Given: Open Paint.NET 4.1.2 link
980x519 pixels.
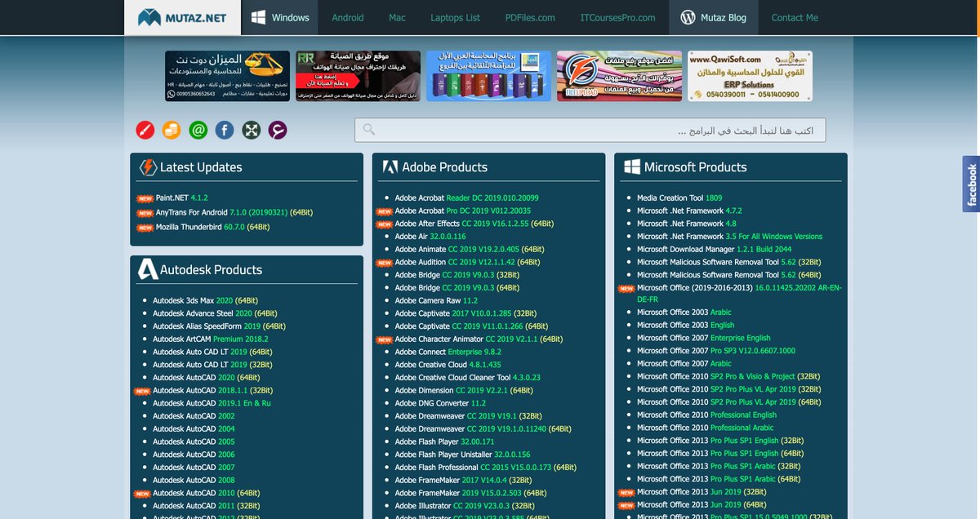Looking at the screenshot, I should point(182,197).
